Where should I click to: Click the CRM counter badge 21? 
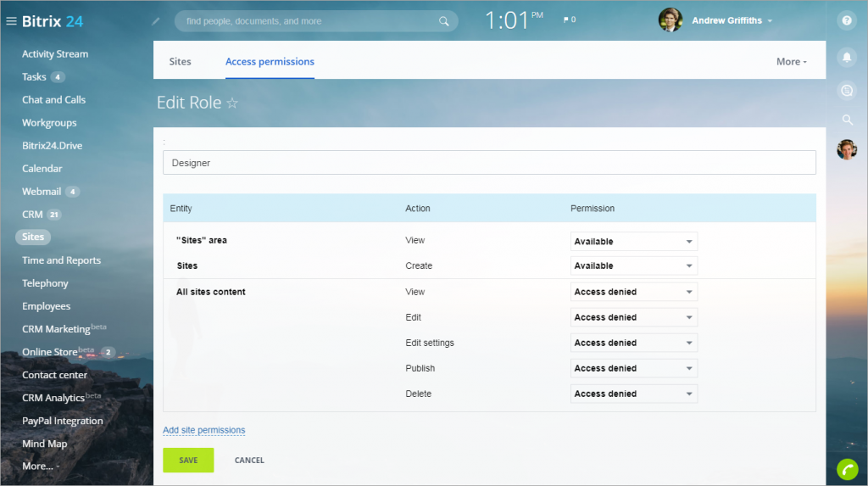click(x=53, y=215)
